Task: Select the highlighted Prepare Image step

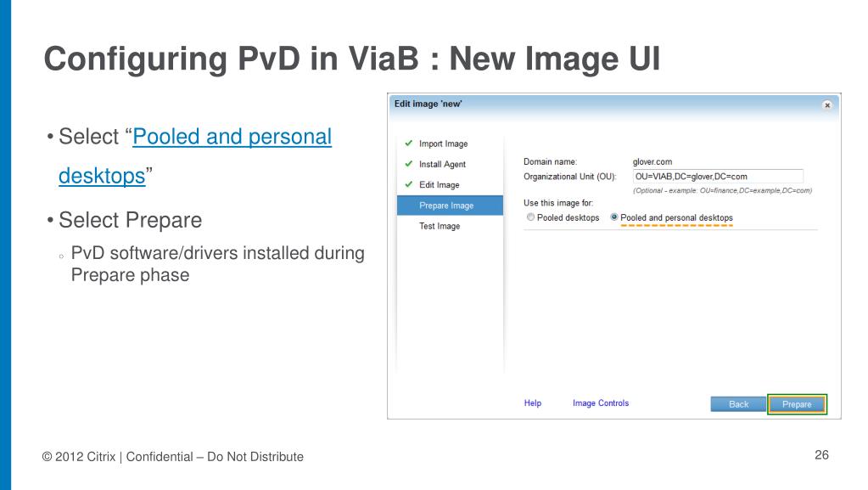Action: (450, 206)
